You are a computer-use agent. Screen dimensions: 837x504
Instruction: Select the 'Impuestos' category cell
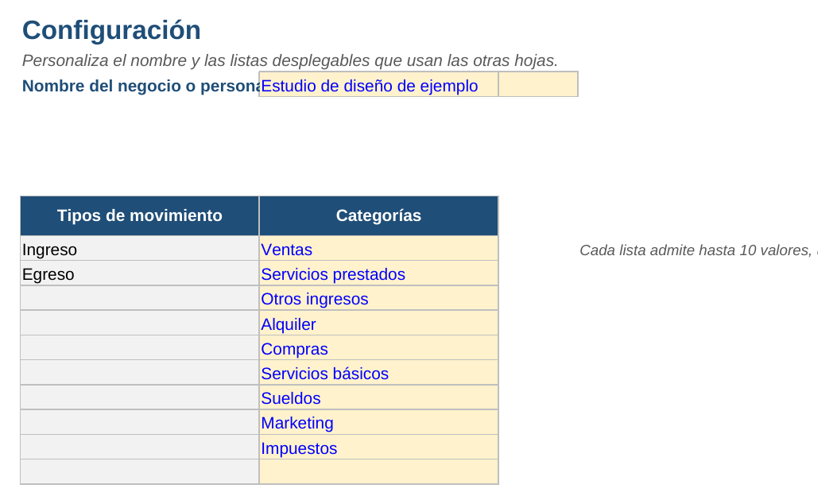[x=378, y=447]
